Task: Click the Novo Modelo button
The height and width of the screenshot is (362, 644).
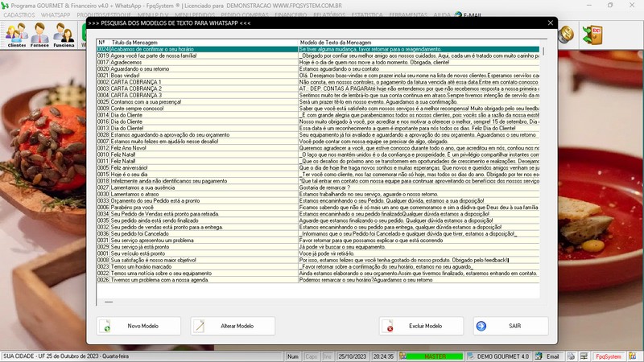Action: coord(138,326)
